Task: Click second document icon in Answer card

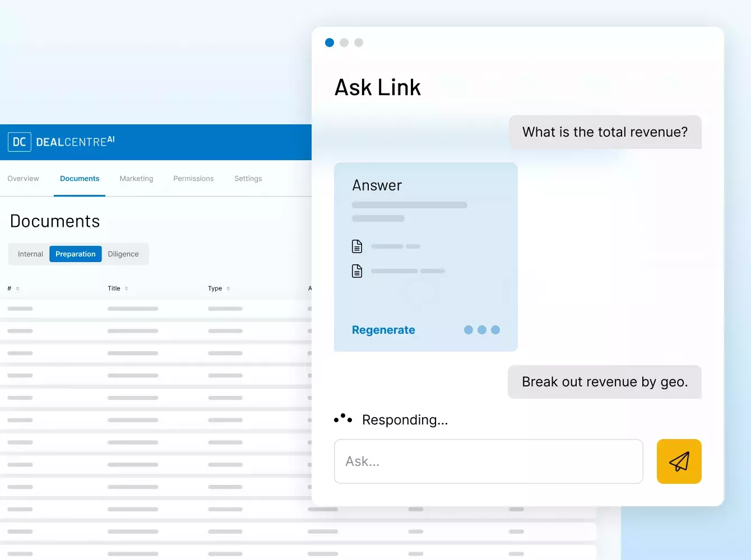Action: 357,271
